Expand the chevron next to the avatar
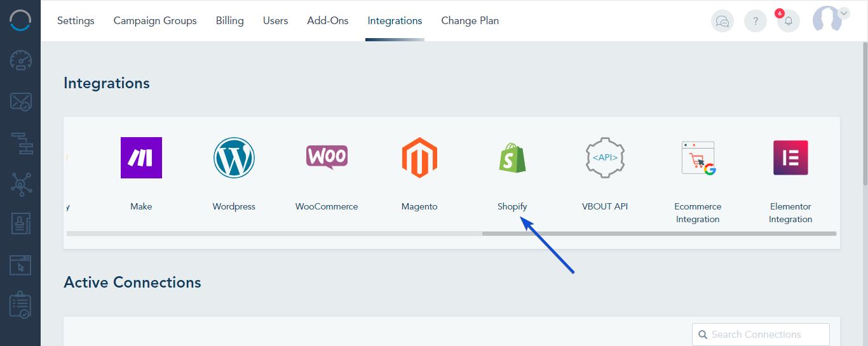This screenshot has height=346, width=868. [x=844, y=13]
